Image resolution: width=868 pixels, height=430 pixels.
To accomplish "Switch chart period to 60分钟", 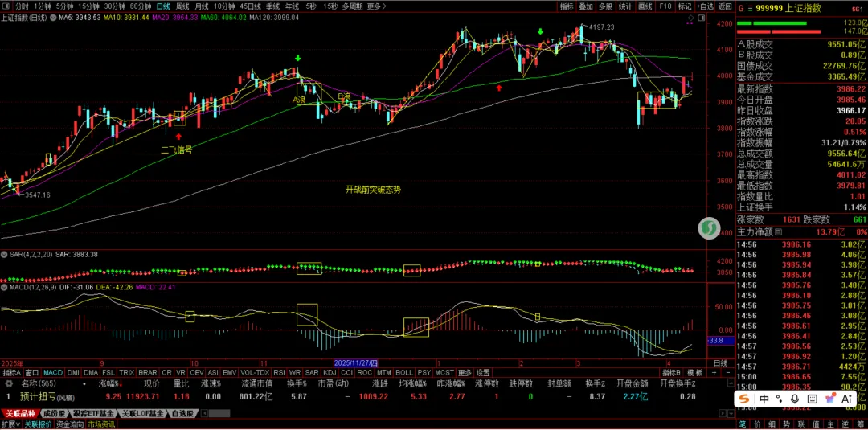I will click(141, 6).
